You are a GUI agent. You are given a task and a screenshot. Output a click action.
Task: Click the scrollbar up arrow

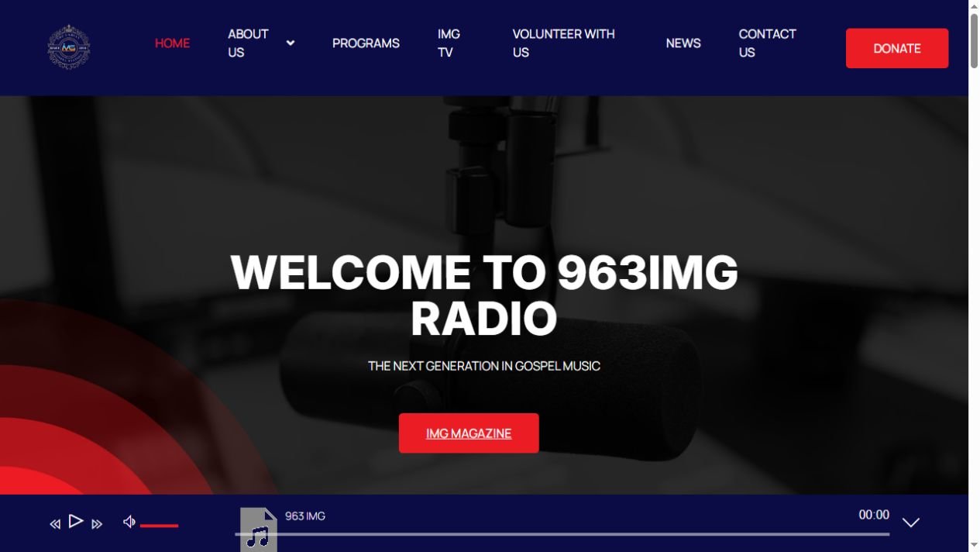click(x=975, y=5)
